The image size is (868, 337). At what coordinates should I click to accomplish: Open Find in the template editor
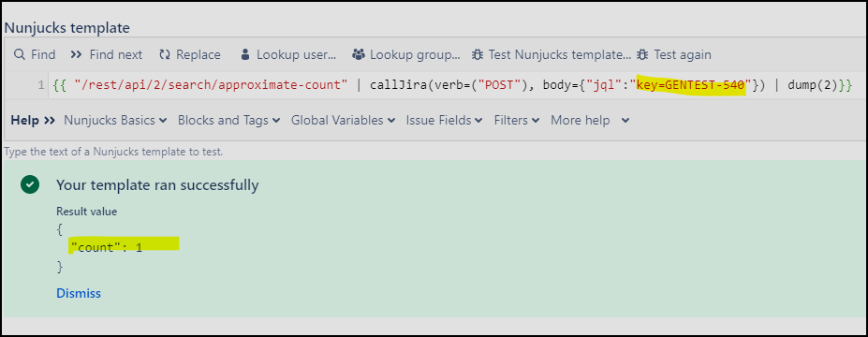tap(35, 55)
